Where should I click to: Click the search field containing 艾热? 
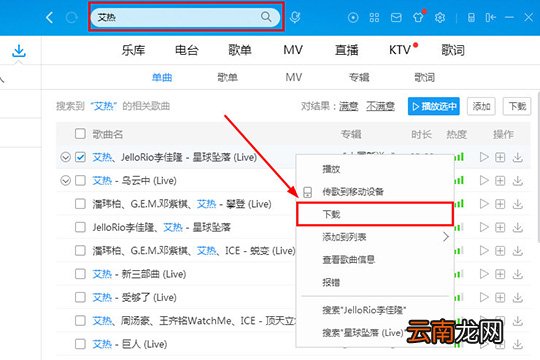(185, 17)
